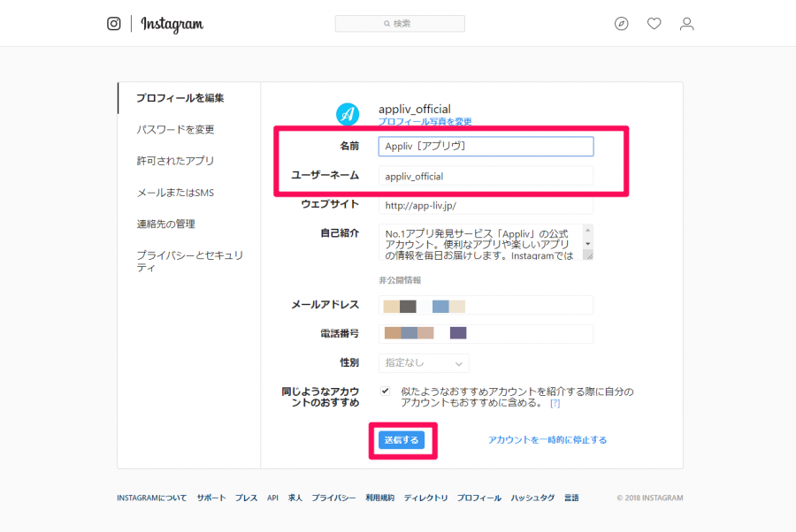The image size is (796, 532).
Task: Click the ユーザーネーム input field
Action: tap(486, 176)
